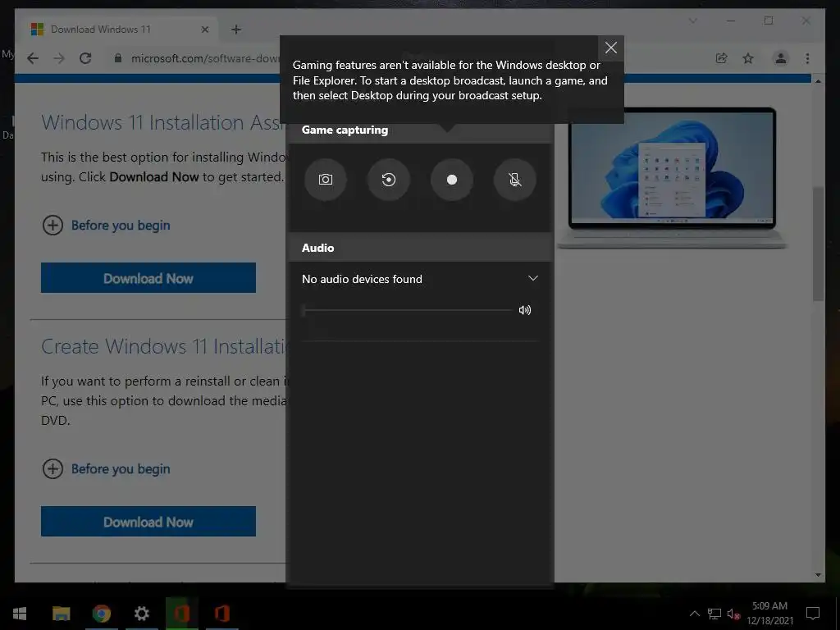The height and width of the screenshot is (630, 840).
Task: Toggle the microphone while recording
Action: coord(515,180)
